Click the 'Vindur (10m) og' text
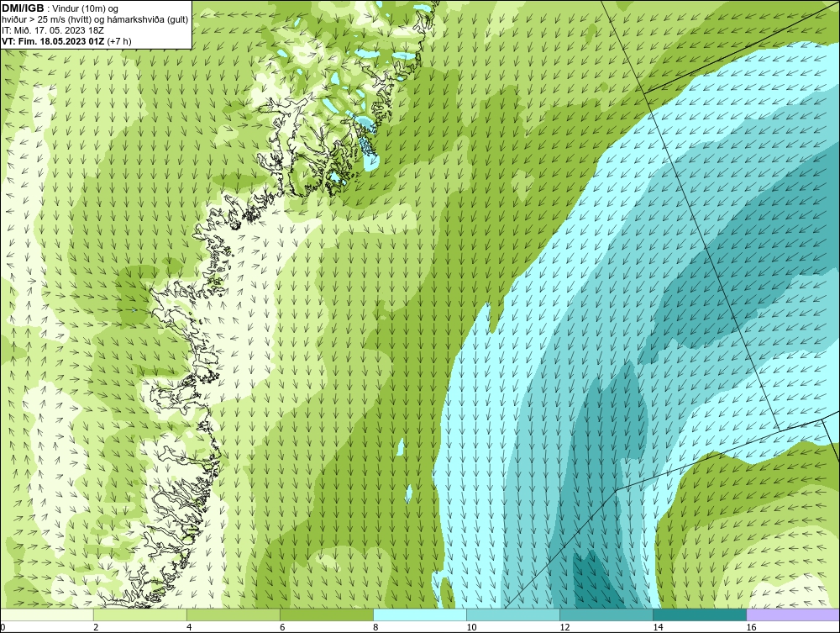 [87, 9]
